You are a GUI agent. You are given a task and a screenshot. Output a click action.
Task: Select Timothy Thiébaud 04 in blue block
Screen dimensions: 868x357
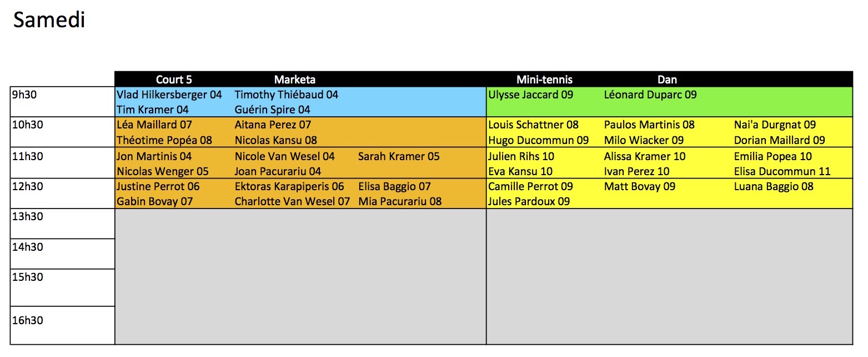(x=287, y=95)
